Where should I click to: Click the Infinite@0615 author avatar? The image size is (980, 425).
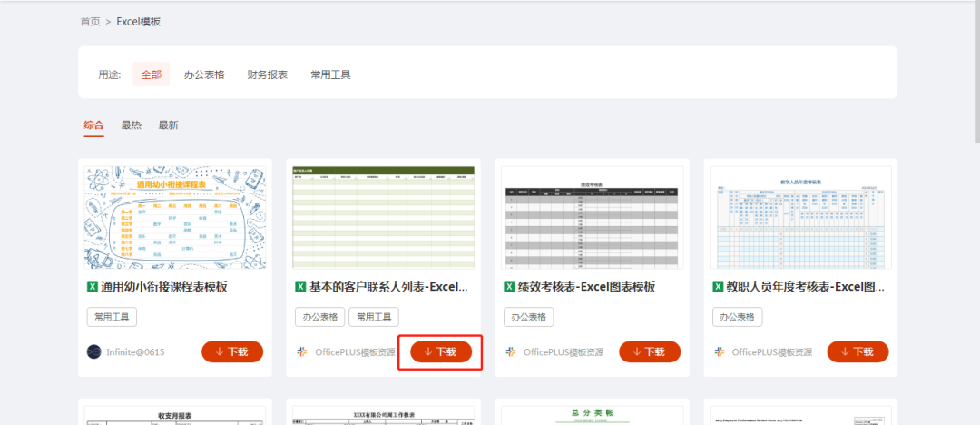tap(93, 352)
